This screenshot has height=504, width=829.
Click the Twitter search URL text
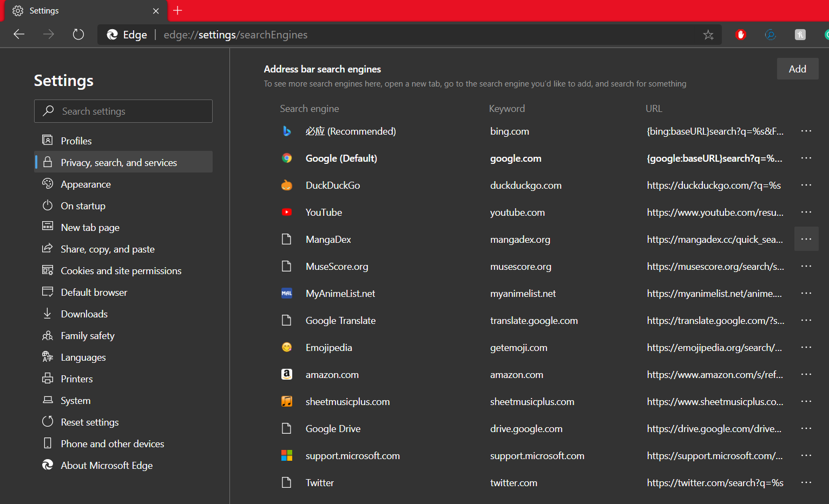coord(715,483)
